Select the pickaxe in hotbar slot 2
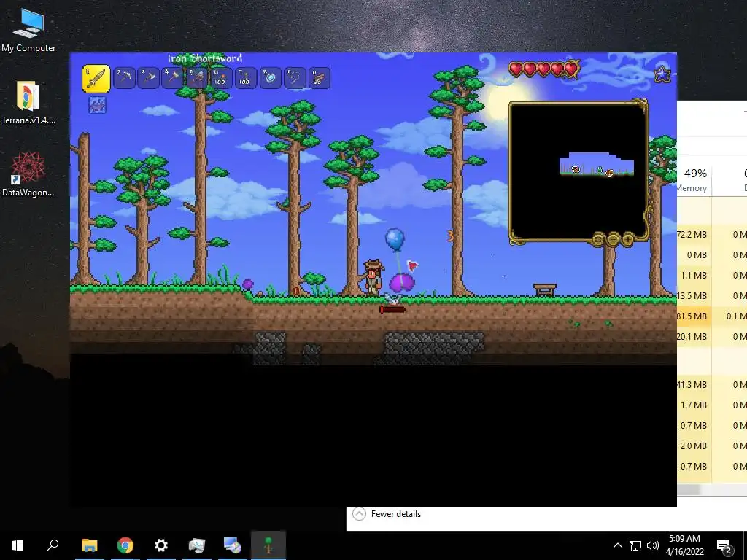 pyautogui.click(x=124, y=77)
